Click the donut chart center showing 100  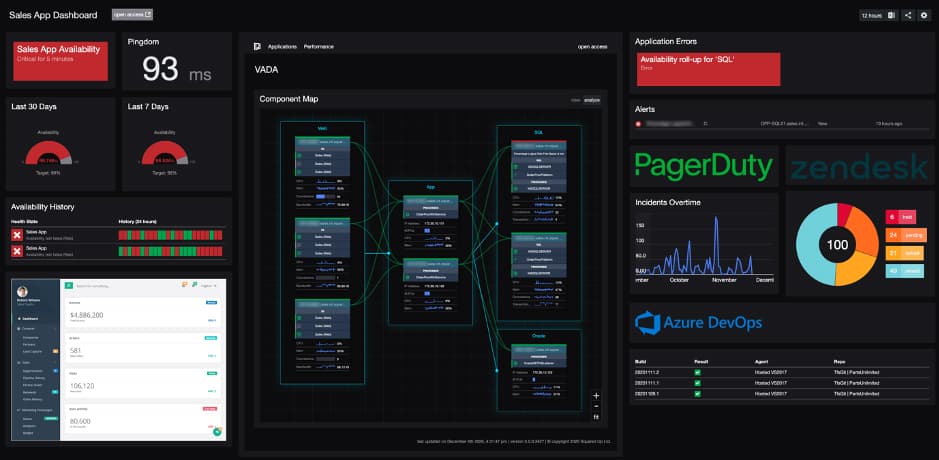pos(837,244)
